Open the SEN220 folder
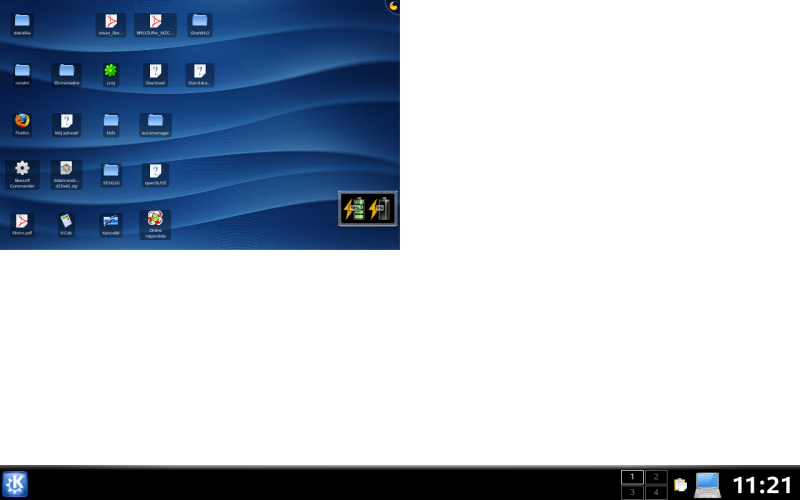800x500 pixels. tap(111, 174)
